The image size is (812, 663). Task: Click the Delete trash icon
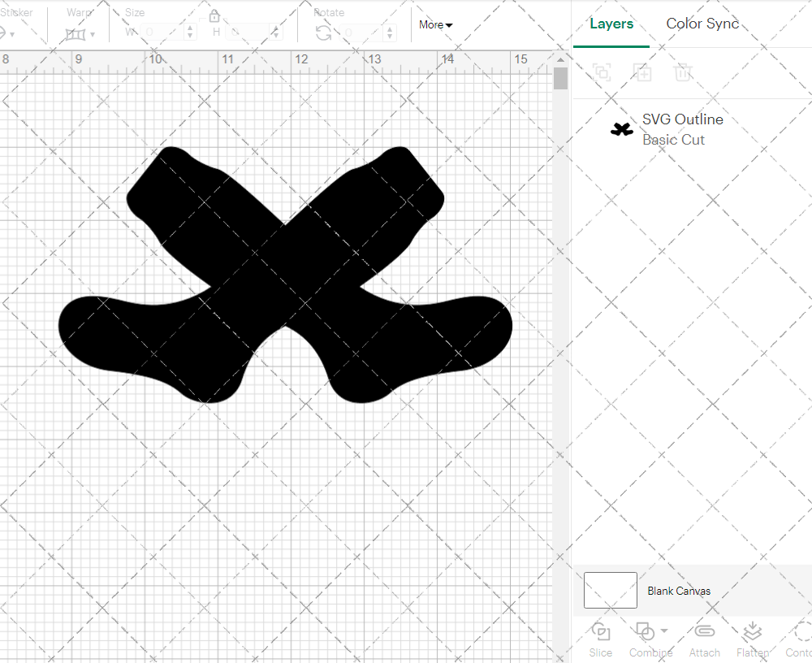pyautogui.click(x=683, y=72)
